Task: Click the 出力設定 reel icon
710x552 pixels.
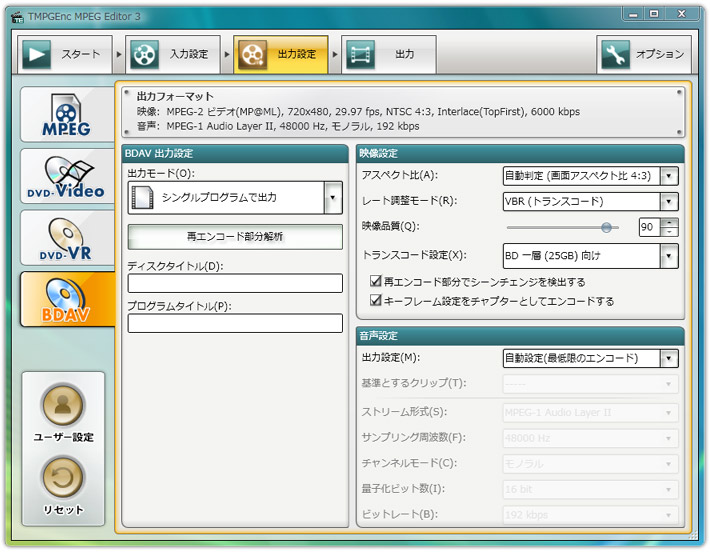Action: pyautogui.click(x=253, y=54)
